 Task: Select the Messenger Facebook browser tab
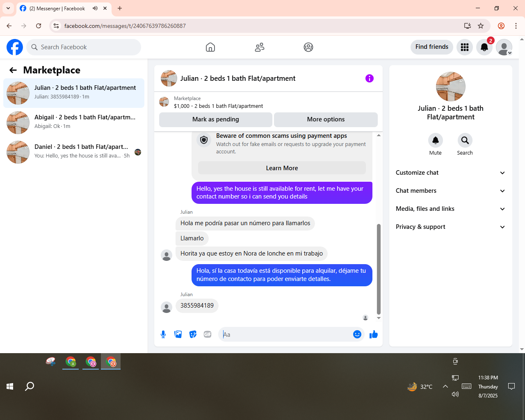(64, 8)
